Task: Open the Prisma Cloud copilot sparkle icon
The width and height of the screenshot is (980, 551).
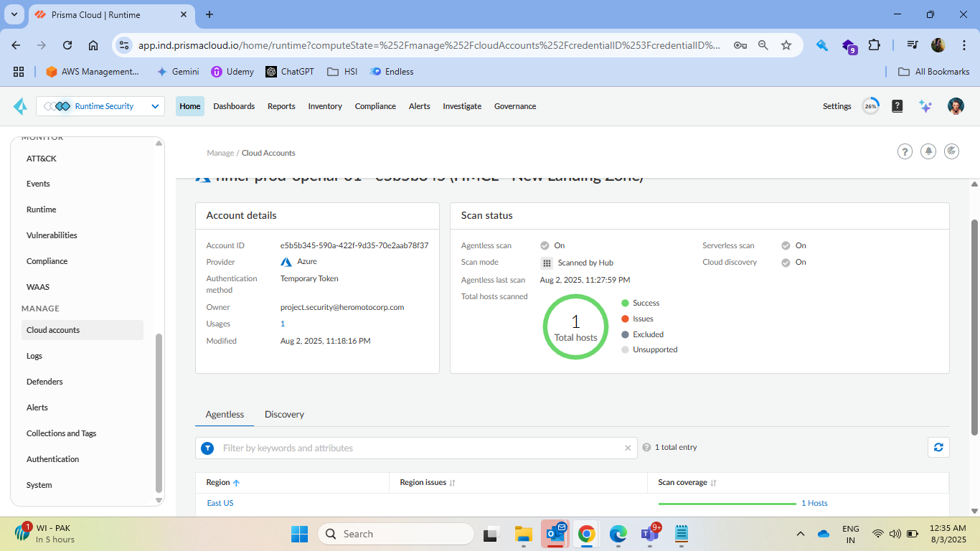Action: coord(925,106)
